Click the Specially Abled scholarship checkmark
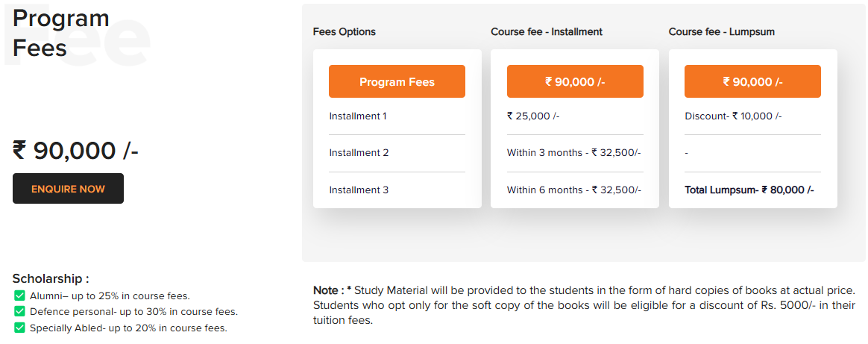Screen dimensions: 868x344 (20, 328)
